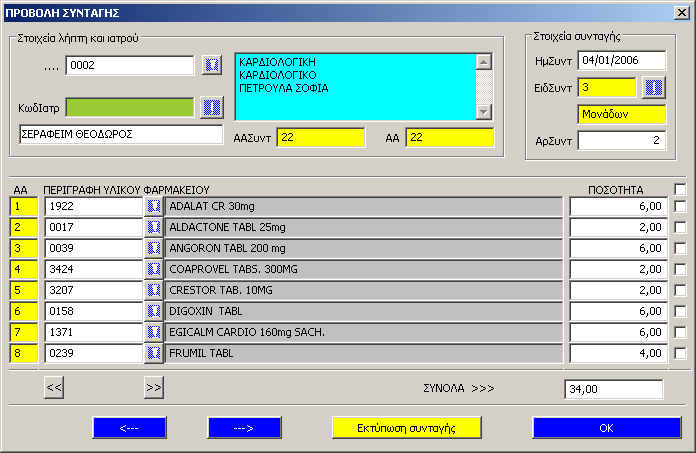This screenshot has height=453, width=696.
Task: Click scroll-up arrow in the cyan department list
Action: (483, 62)
